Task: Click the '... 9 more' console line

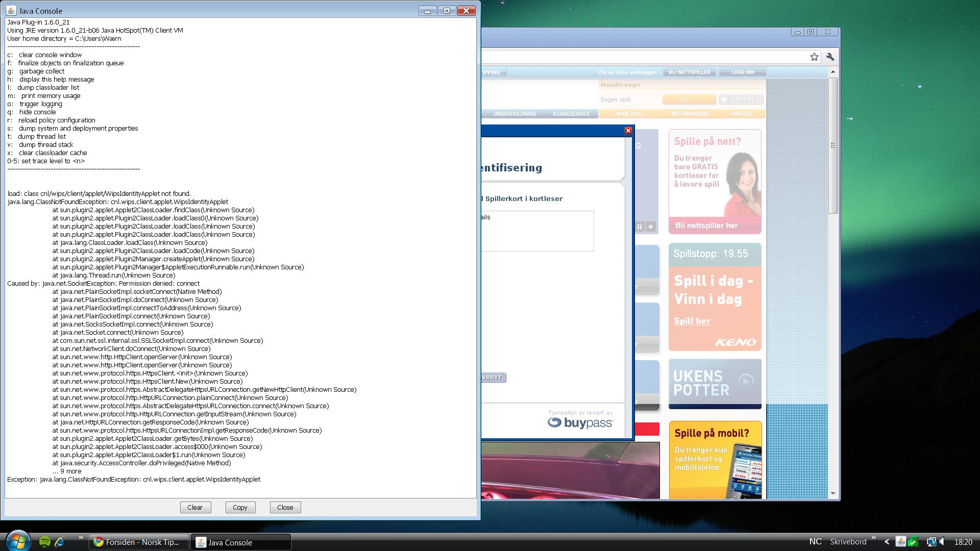Action: pos(67,471)
